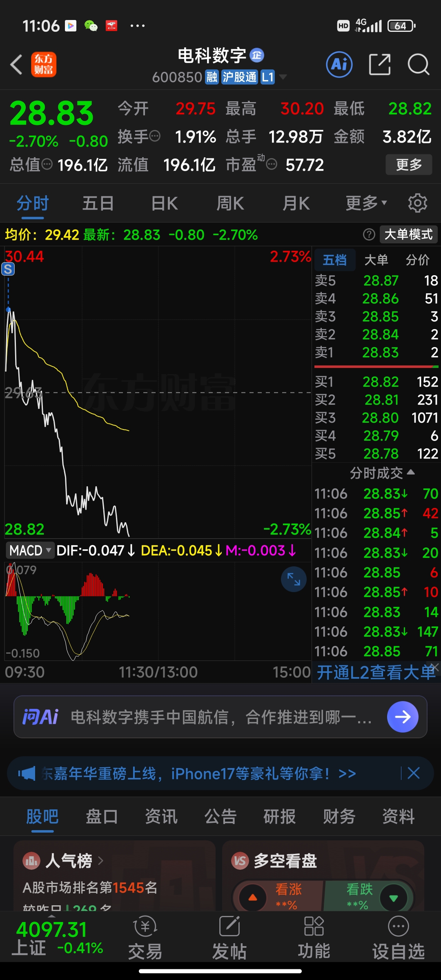Image resolution: width=441 pixels, height=980 pixels.
Task: Tap the 卖1 28.83 order row
Action: click(x=376, y=352)
